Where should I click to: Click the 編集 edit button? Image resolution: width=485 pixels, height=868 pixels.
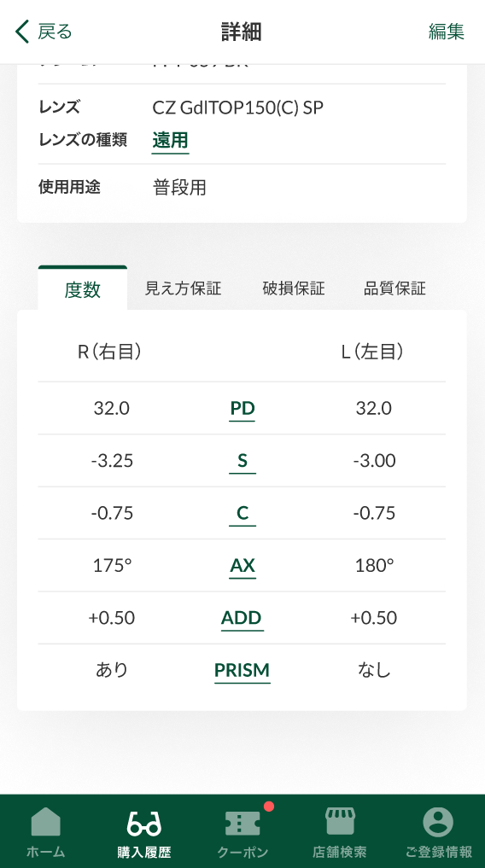tap(447, 32)
